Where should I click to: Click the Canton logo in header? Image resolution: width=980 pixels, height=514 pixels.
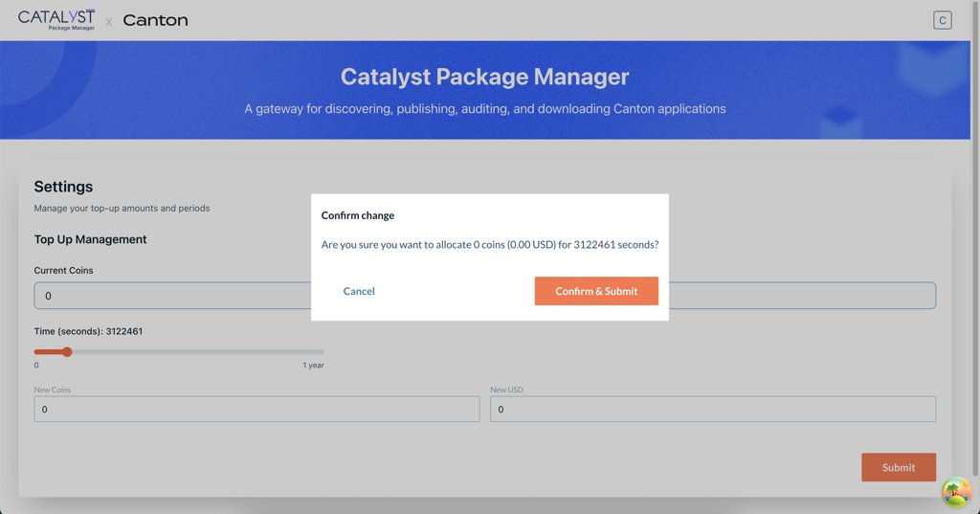tap(155, 20)
